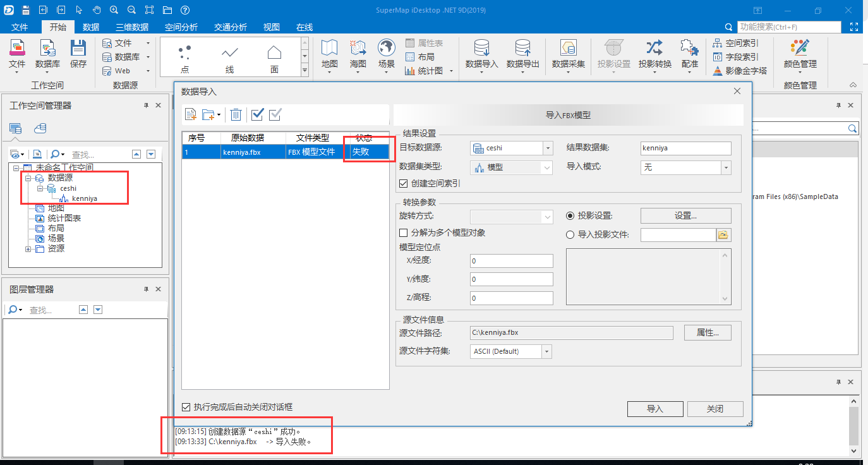Open help question mark icon
The image size is (868, 465).
pos(184,10)
